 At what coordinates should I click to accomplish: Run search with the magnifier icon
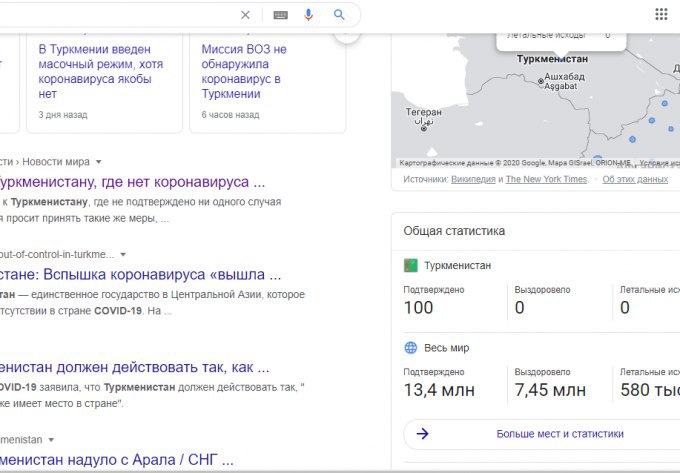tap(339, 15)
